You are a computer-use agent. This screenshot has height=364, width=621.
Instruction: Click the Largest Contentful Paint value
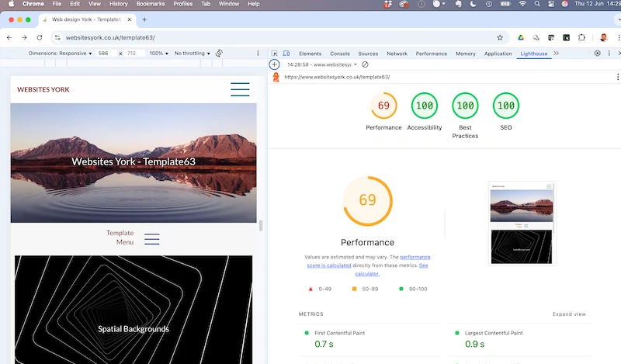474,344
